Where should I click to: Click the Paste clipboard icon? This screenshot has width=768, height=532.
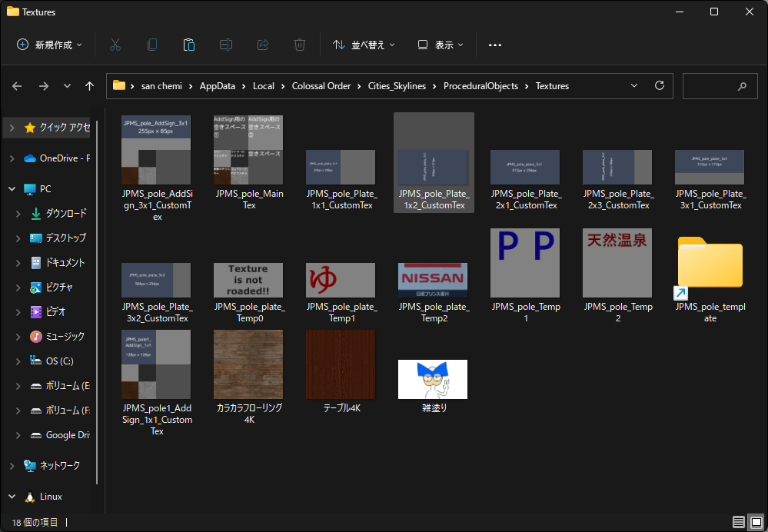(189, 45)
